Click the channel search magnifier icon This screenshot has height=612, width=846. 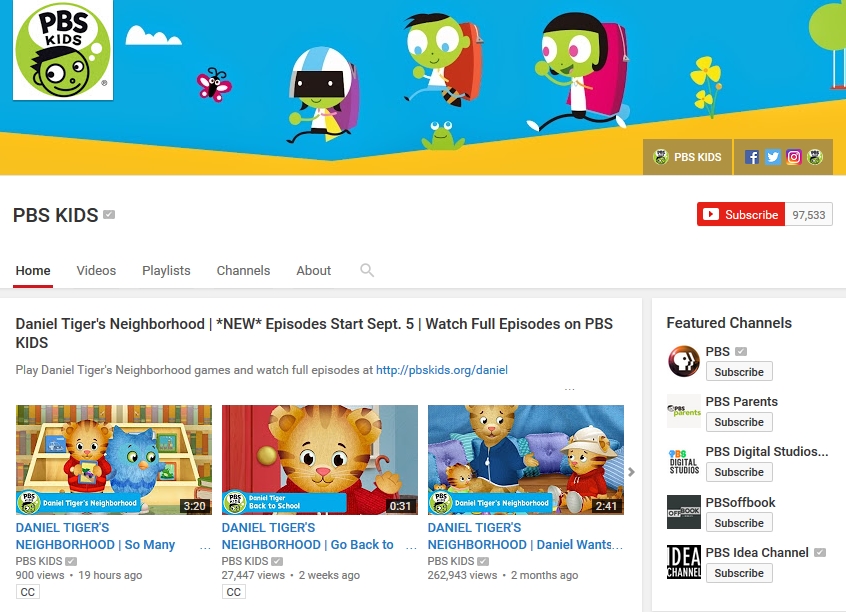click(x=367, y=270)
